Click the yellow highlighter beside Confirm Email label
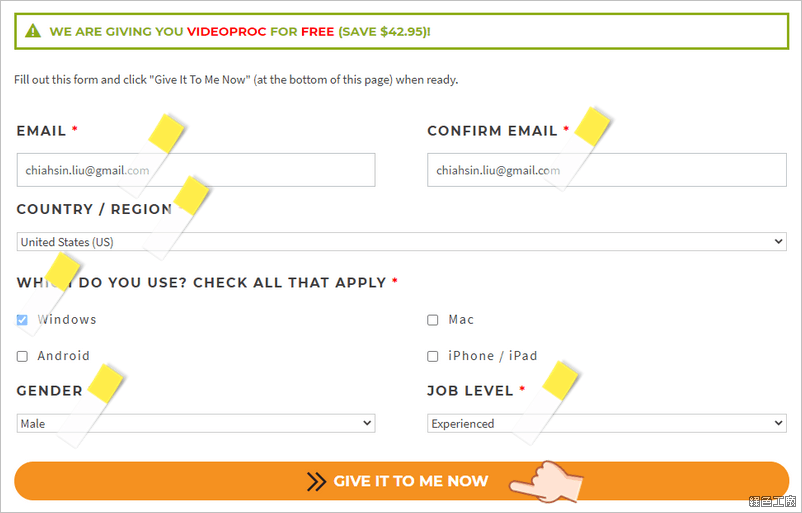 (592, 126)
